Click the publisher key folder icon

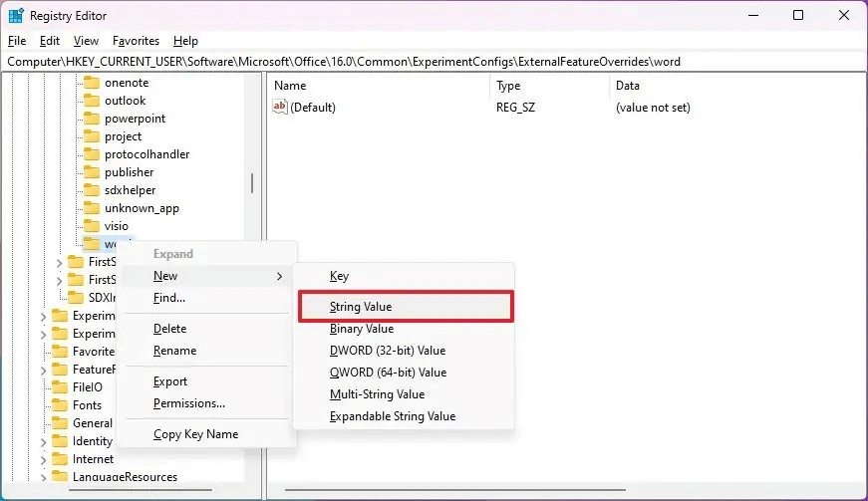pyautogui.click(x=91, y=172)
